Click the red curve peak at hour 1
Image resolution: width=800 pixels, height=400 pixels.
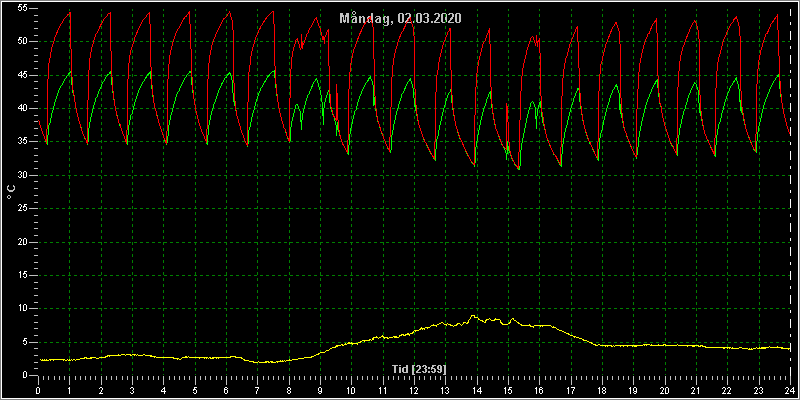(70, 12)
